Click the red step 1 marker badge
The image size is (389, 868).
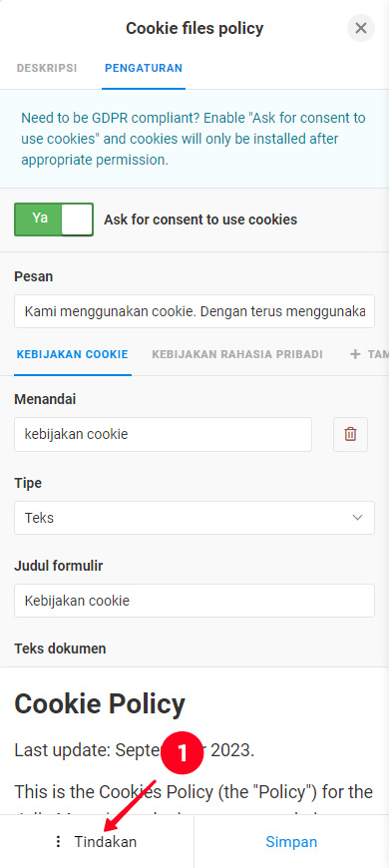pyautogui.click(x=183, y=753)
